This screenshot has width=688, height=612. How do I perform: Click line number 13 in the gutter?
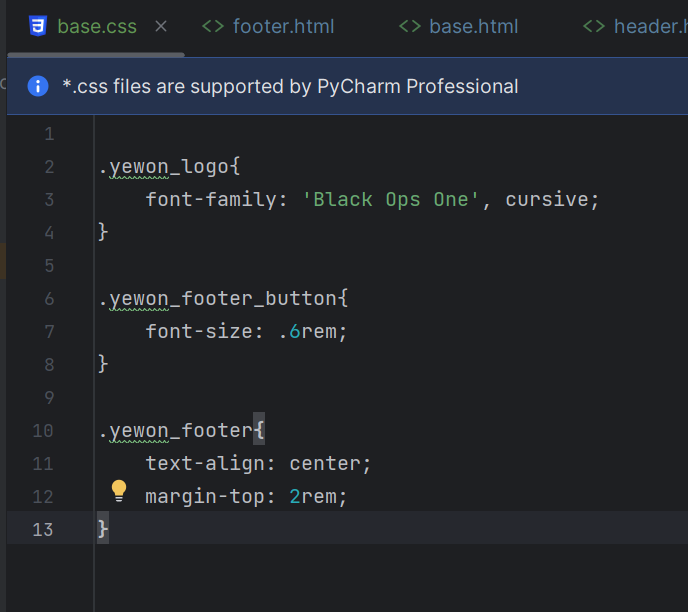point(44,529)
